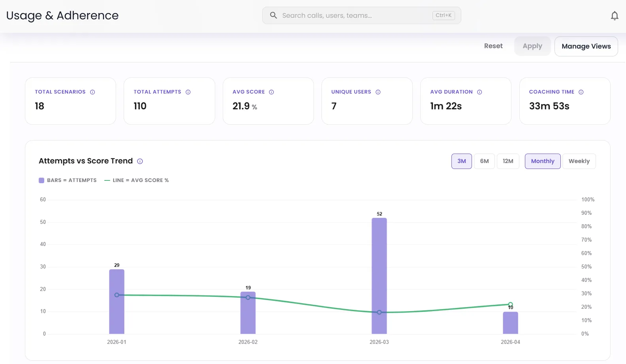Click the purple Bars = Attempts legend swatch
This screenshot has width=626, height=364.
click(41, 180)
